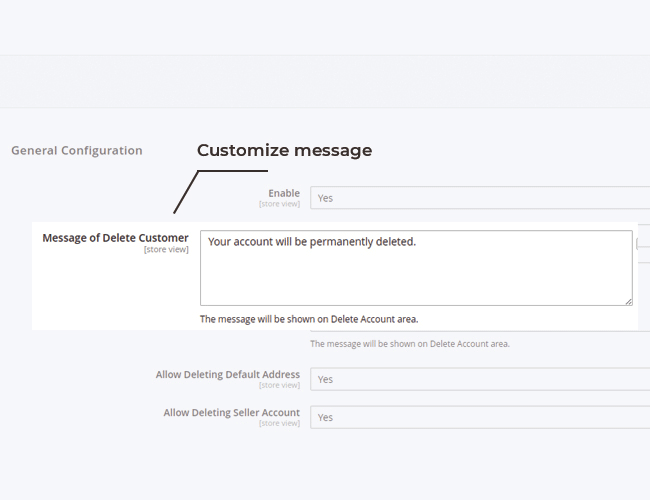Click the 'Allow Deleting Default Address' label
This screenshot has width=650, height=500.
(227, 375)
